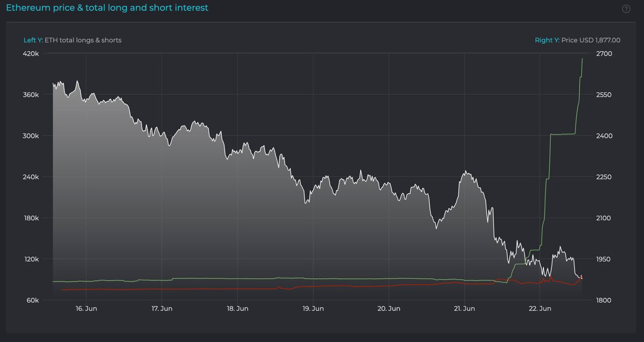Click the '420k' left axis label
This screenshot has width=644, height=342.
tap(31, 54)
